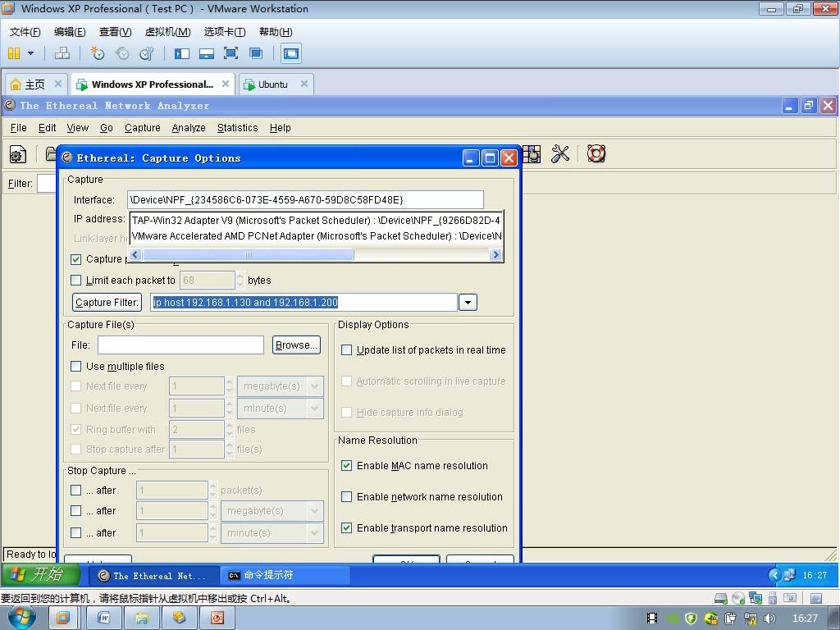Click the Ethereal help lifebuoy icon
The width and height of the screenshot is (840, 630).
click(596, 153)
